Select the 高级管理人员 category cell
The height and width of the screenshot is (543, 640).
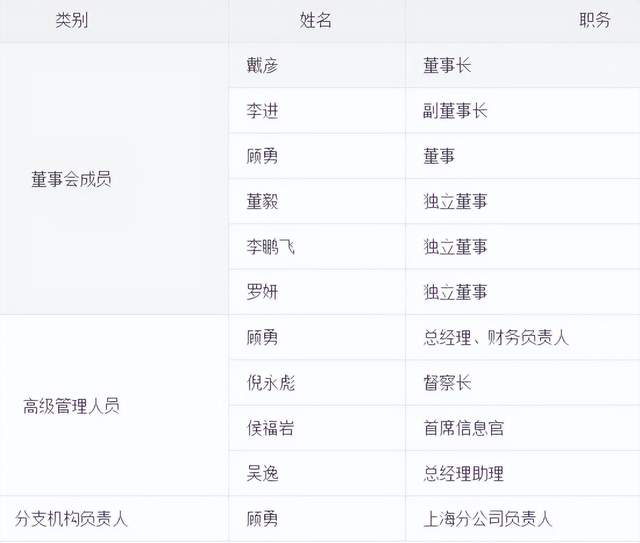71,406
